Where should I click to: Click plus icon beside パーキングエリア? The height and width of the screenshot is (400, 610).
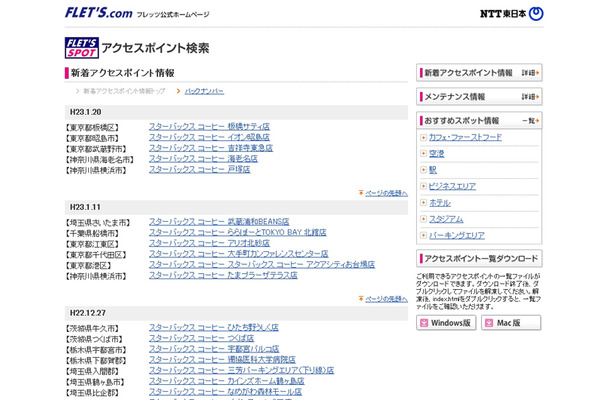pyautogui.click(x=423, y=235)
